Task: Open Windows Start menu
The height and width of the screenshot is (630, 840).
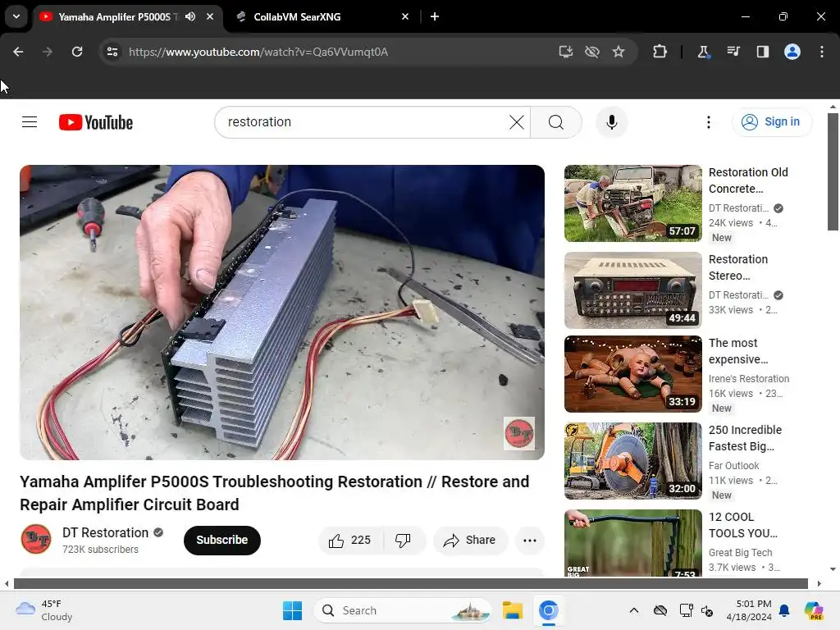Action: coord(292,610)
